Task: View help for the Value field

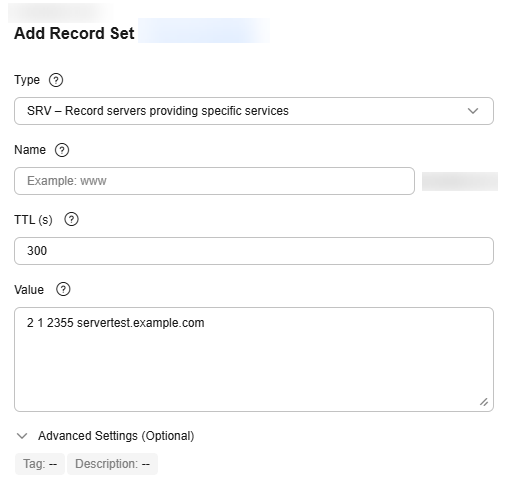Action: click(63, 289)
